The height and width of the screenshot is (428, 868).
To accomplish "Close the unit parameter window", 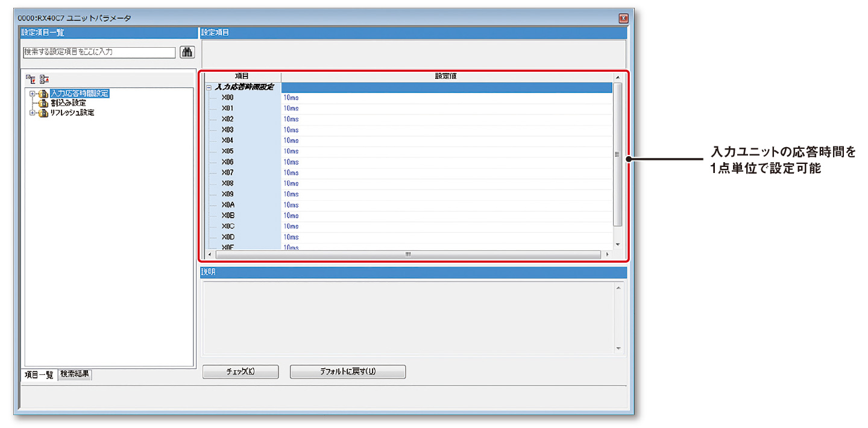I will (623, 19).
